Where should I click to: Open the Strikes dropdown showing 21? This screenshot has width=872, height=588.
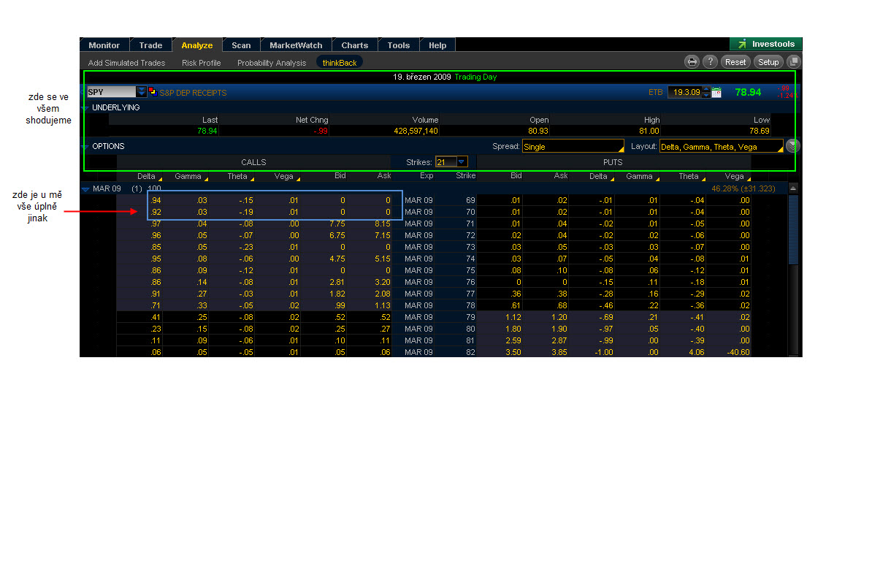tap(451, 162)
